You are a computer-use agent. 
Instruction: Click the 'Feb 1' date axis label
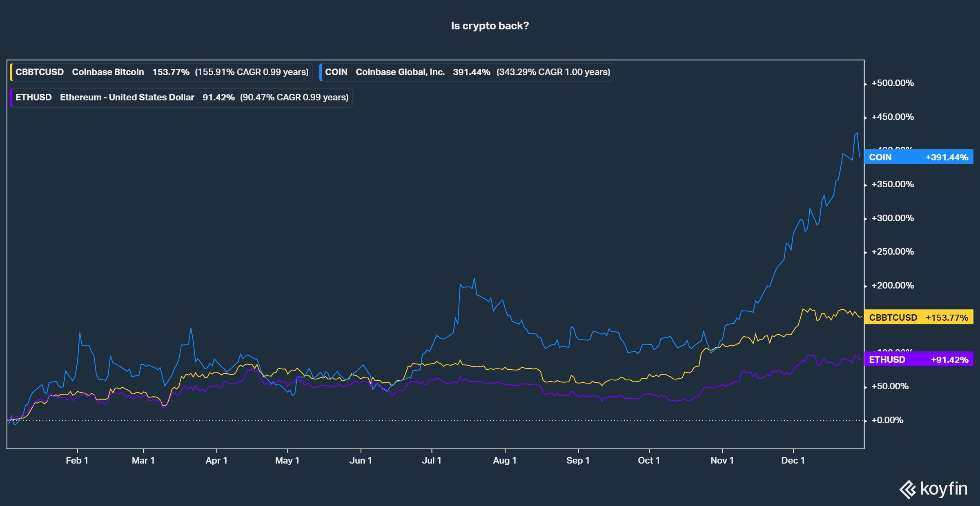coord(77,460)
